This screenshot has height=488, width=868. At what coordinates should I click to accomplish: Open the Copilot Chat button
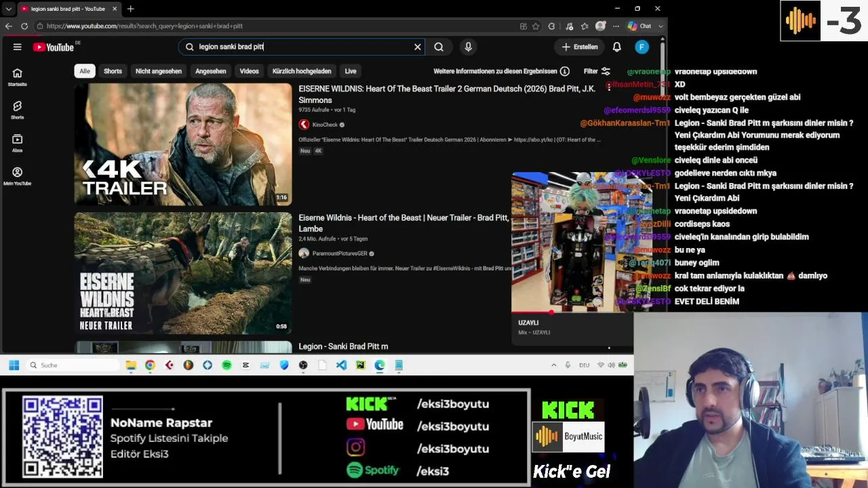[x=639, y=26]
